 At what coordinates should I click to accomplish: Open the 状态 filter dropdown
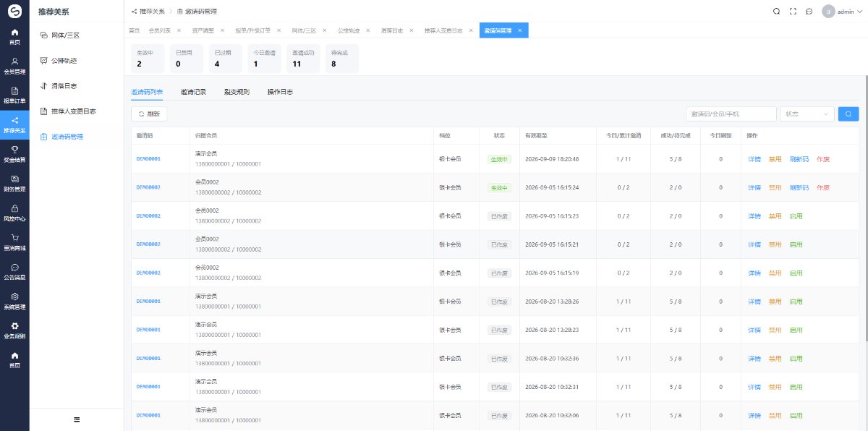[x=807, y=114]
